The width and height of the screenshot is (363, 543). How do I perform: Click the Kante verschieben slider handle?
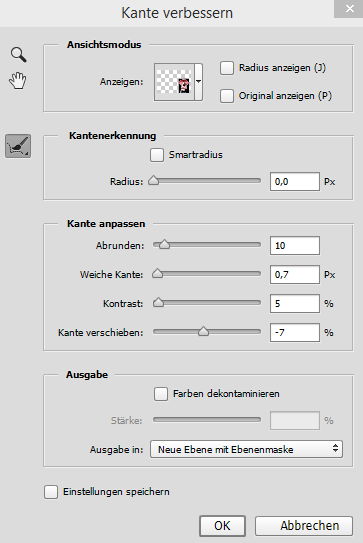click(204, 331)
